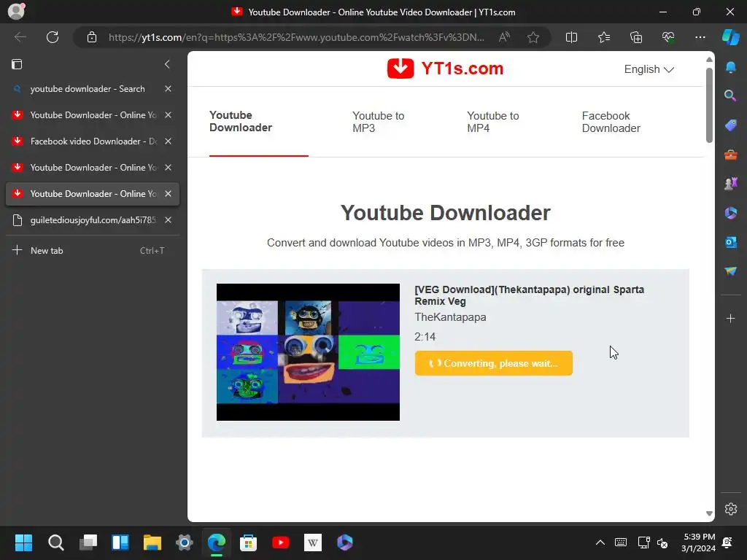
Task: Select the Youtube to MP3 nav tab
Action: (379, 122)
